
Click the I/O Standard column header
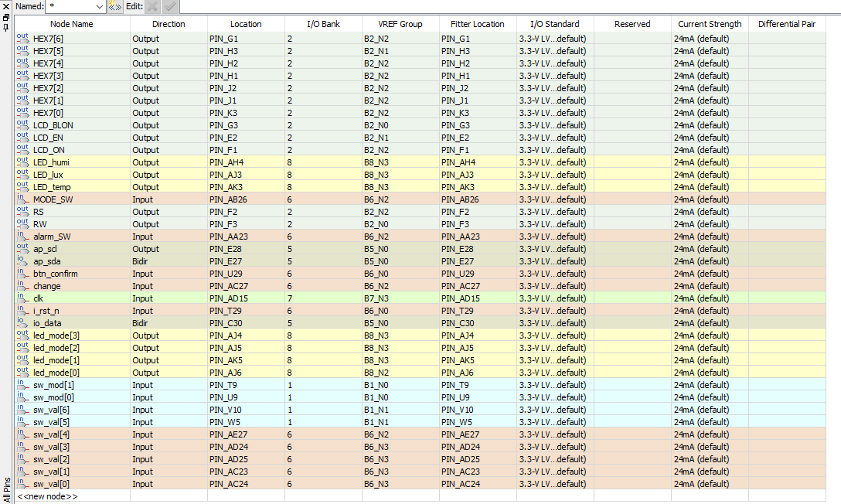[554, 24]
